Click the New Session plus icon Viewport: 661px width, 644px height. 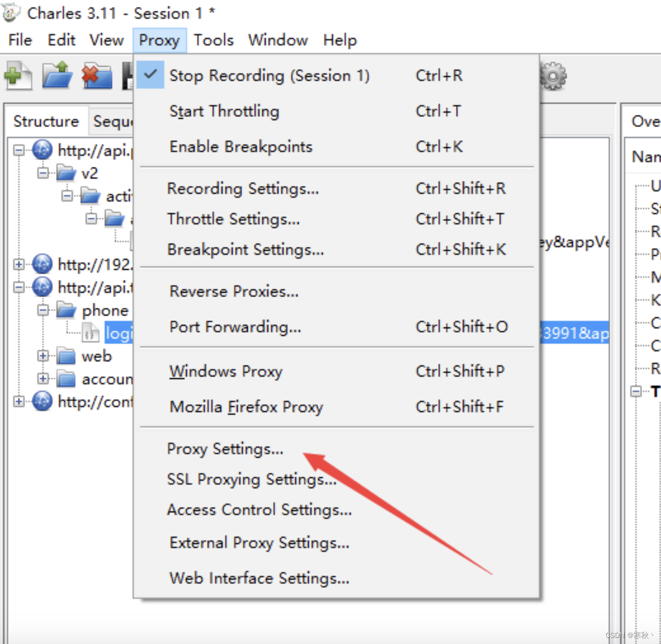coord(18,76)
